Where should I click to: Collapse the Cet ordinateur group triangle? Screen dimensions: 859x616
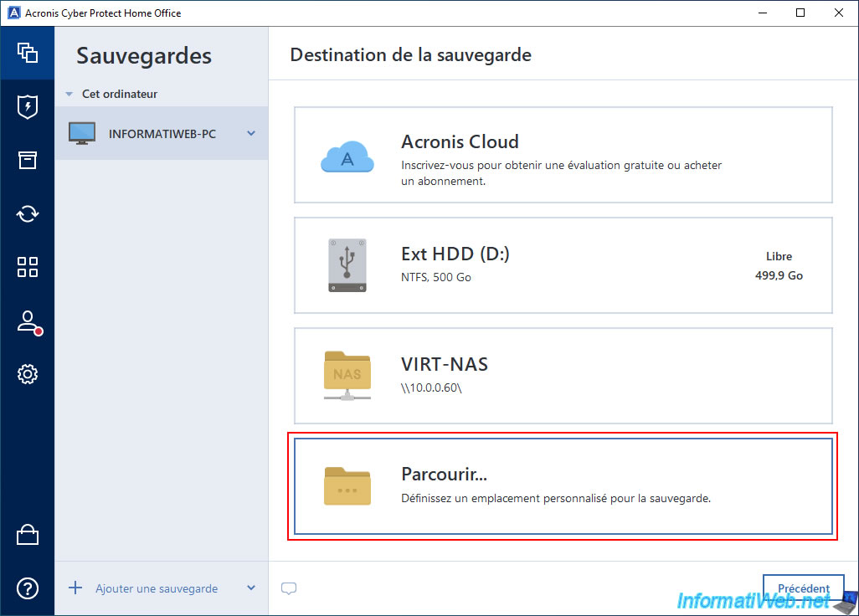click(x=69, y=95)
